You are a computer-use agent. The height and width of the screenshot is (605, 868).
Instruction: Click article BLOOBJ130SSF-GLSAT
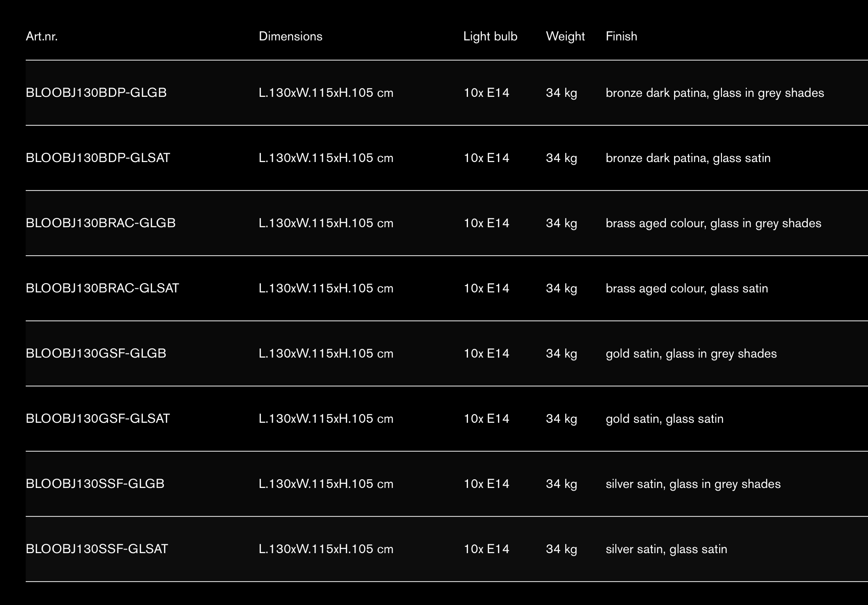[x=97, y=549]
